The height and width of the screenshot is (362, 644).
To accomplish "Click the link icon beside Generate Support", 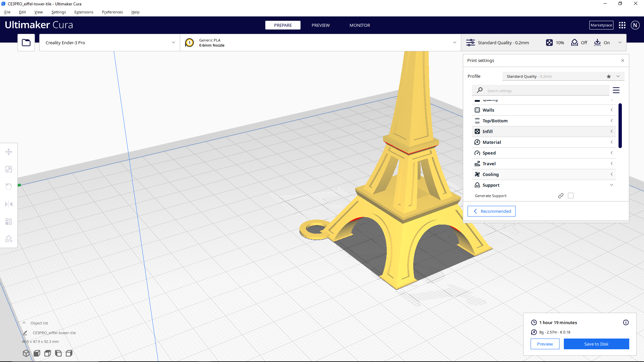I will pyautogui.click(x=561, y=196).
